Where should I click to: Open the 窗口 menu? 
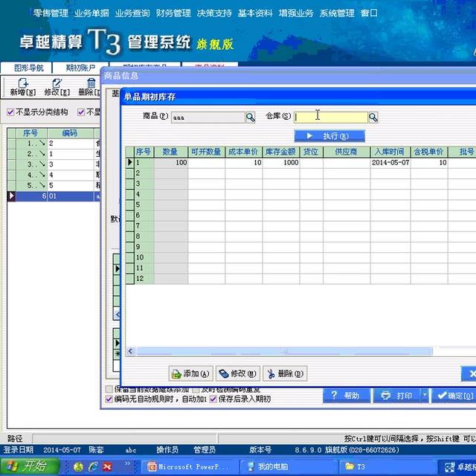pyautogui.click(x=369, y=13)
